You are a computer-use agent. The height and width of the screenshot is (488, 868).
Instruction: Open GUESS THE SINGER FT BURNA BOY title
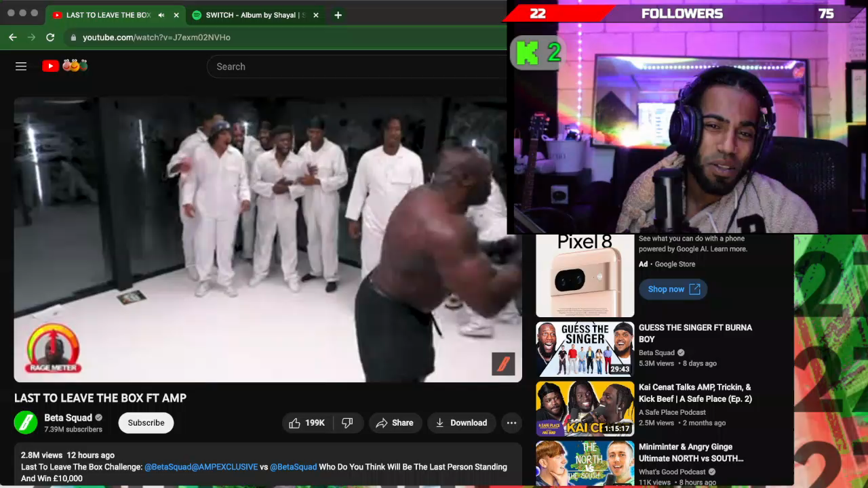tap(695, 333)
